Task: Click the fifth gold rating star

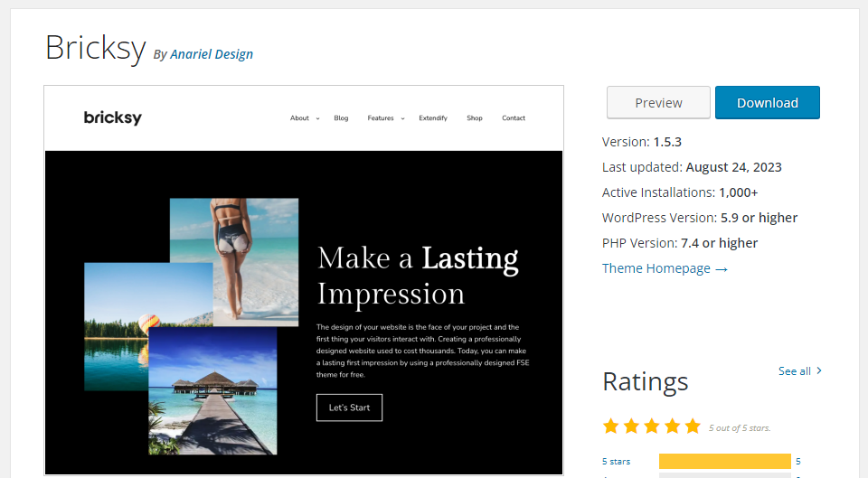Action: click(693, 426)
